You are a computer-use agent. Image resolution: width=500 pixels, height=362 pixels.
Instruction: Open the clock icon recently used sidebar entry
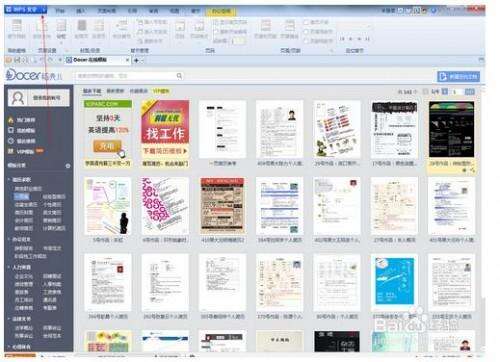click(21, 141)
